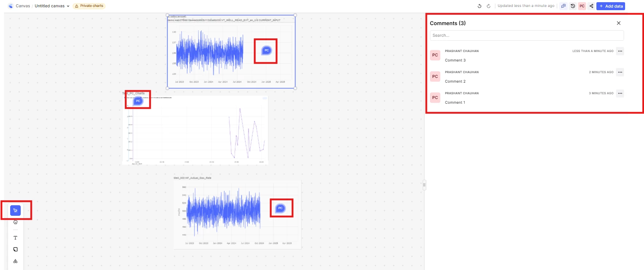Open version history clock icon

pyautogui.click(x=573, y=6)
